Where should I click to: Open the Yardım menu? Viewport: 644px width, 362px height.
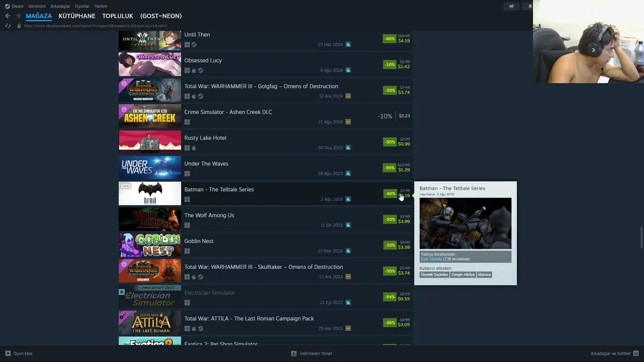coord(101,6)
